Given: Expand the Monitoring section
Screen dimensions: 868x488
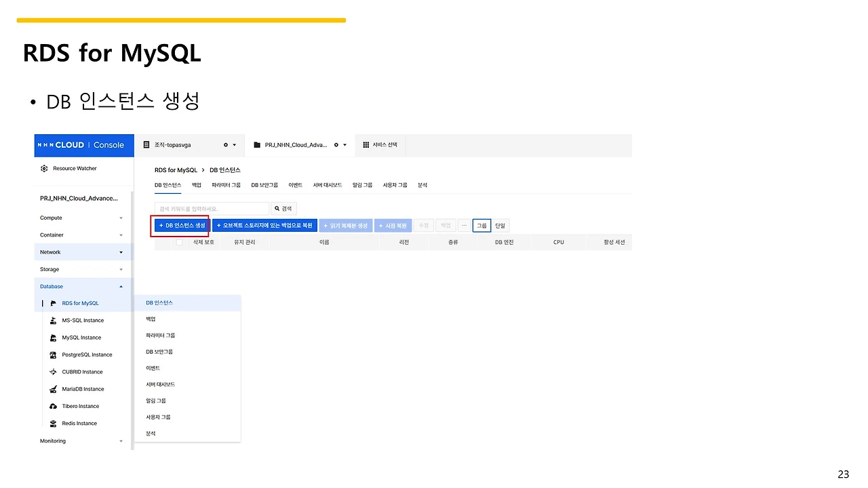Looking at the screenshot, I should [x=121, y=441].
